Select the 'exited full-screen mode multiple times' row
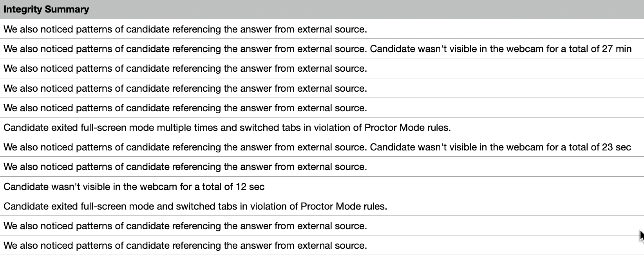 [x=227, y=128]
